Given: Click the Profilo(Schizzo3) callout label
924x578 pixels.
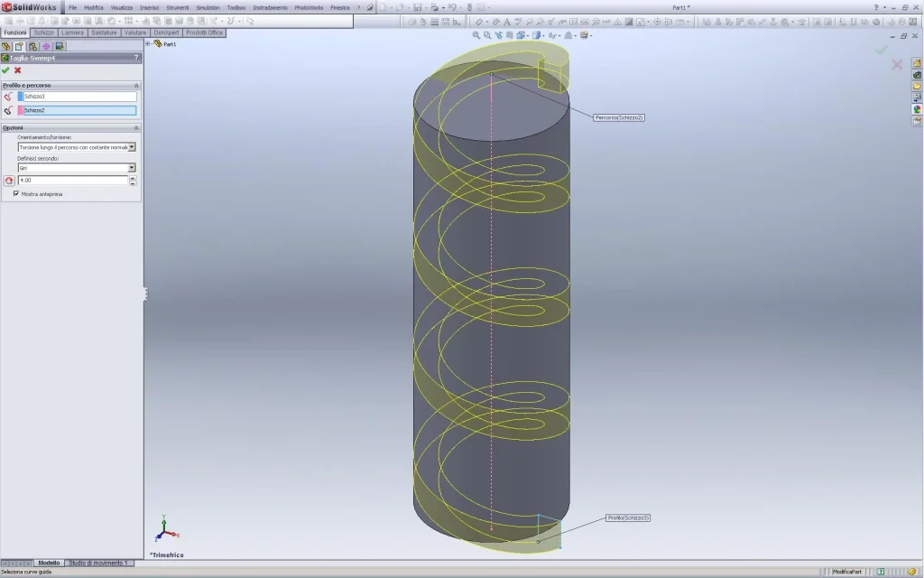Looking at the screenshot, I should (628, 517).
